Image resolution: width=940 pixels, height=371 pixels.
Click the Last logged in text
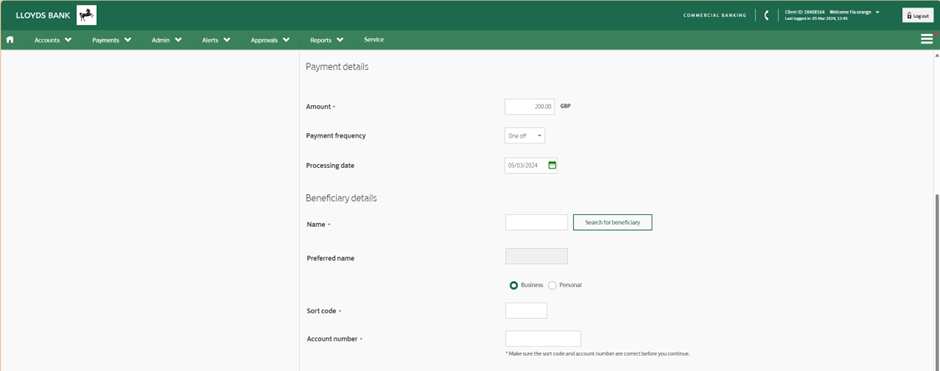[x=816, y=19]
